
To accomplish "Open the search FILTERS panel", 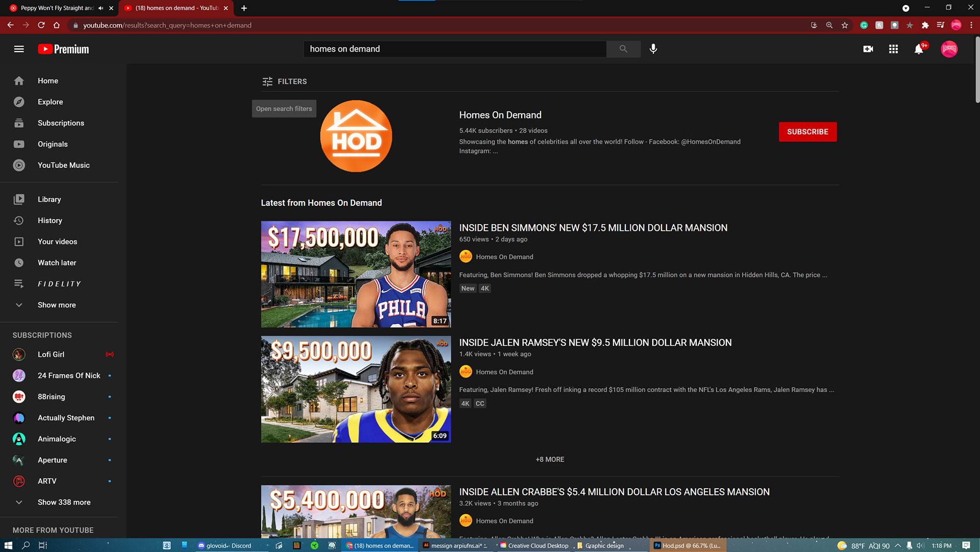I will [285, 82].
